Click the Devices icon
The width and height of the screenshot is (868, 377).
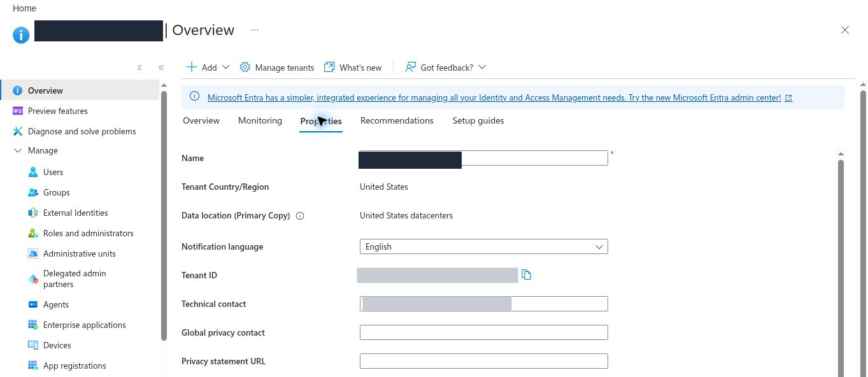coord(33,345)
